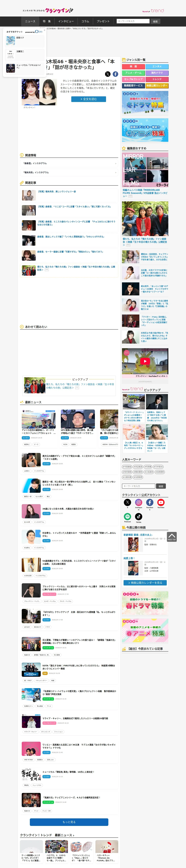
Task: Select the 動画配信サービス genre button
Action: [133, 86]
